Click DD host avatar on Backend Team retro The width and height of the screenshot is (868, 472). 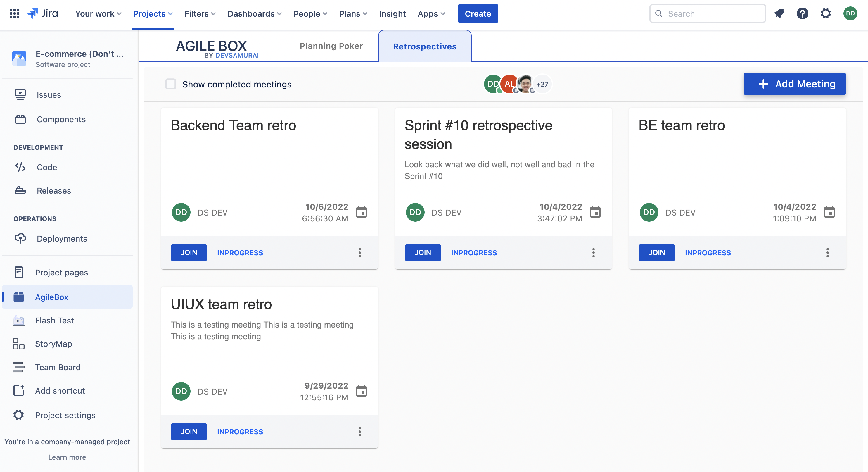coord(181,212)
